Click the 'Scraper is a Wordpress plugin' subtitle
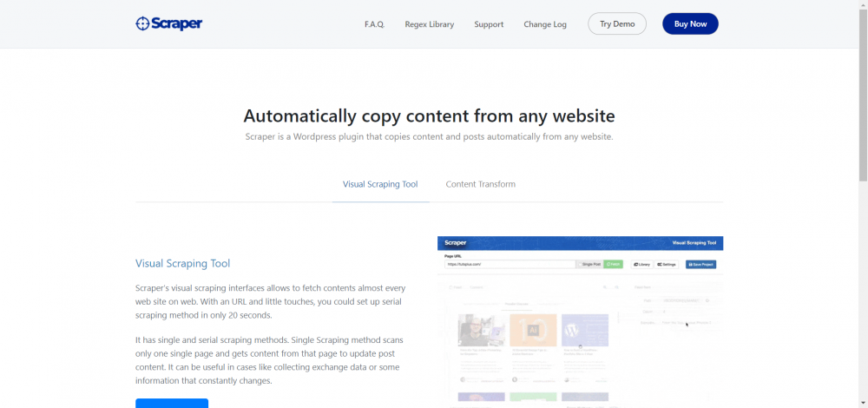Screen dimensions: 868x408 click(429, 137)
